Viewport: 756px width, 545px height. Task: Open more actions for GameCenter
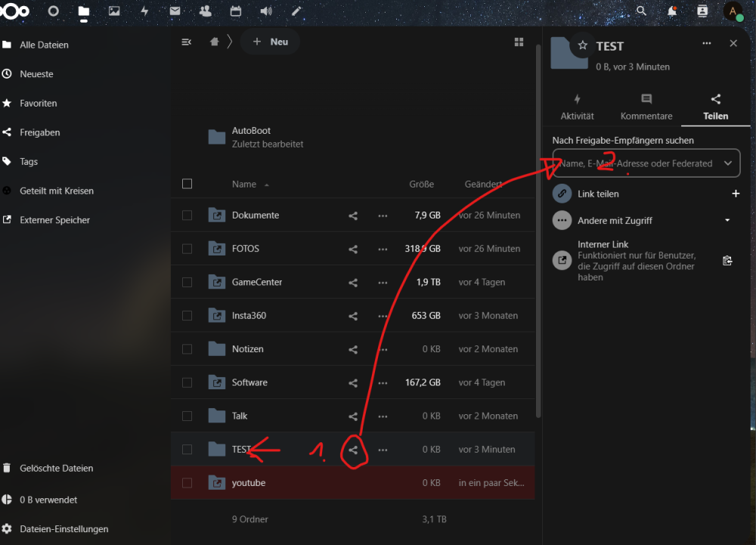click(383, 283)
